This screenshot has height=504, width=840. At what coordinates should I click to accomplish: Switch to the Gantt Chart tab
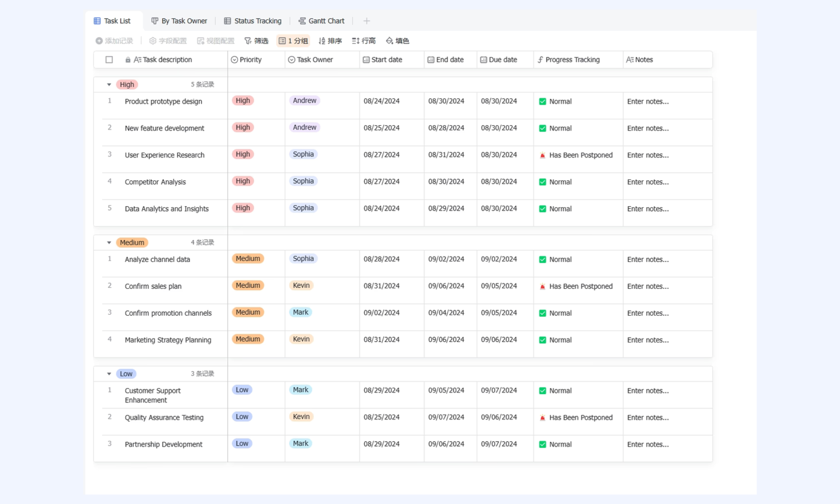coord(321,21)
